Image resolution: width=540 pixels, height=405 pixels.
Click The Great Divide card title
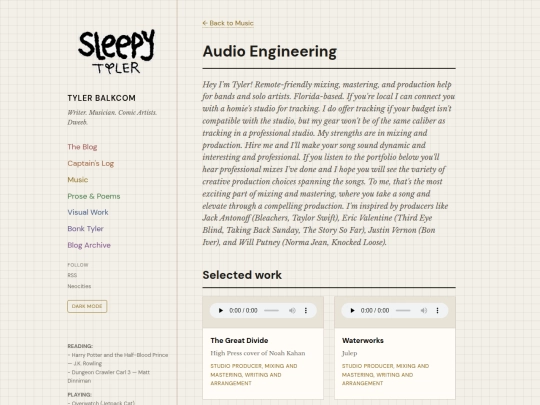coord(239,340)
